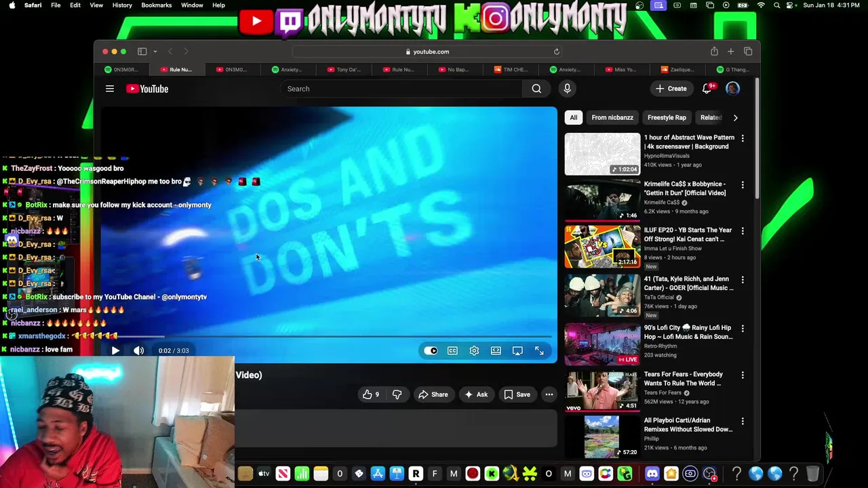Open options for Tears For Fears video
This screenshot has width=868, height=488.
coord(743,375)
